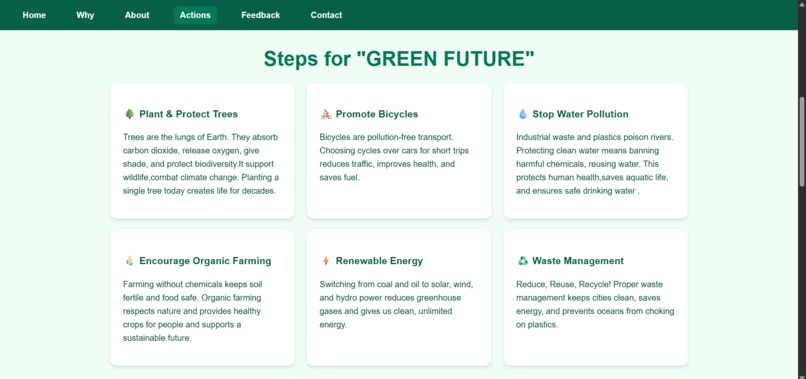The width and height of the screenshot is (806, 379).
Task: Click the corn icon beside Encourage Organic Farming
Action: click(x=129, y=261)
